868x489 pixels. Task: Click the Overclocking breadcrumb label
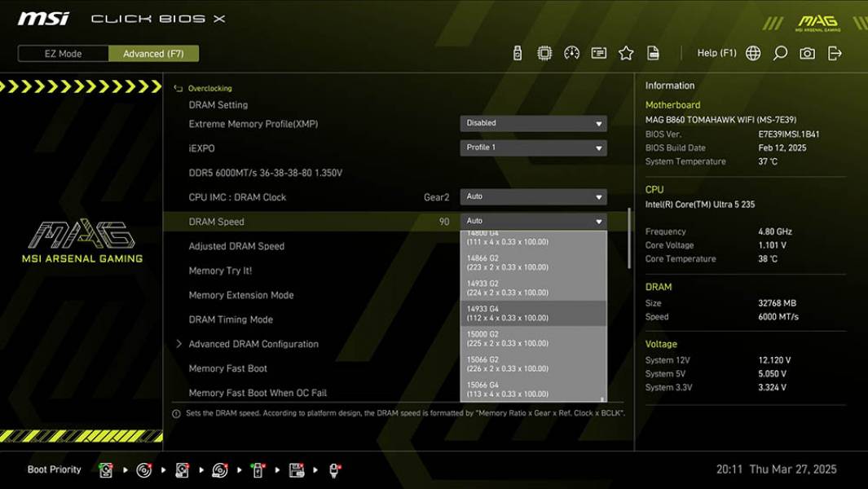tap(209, 88)
